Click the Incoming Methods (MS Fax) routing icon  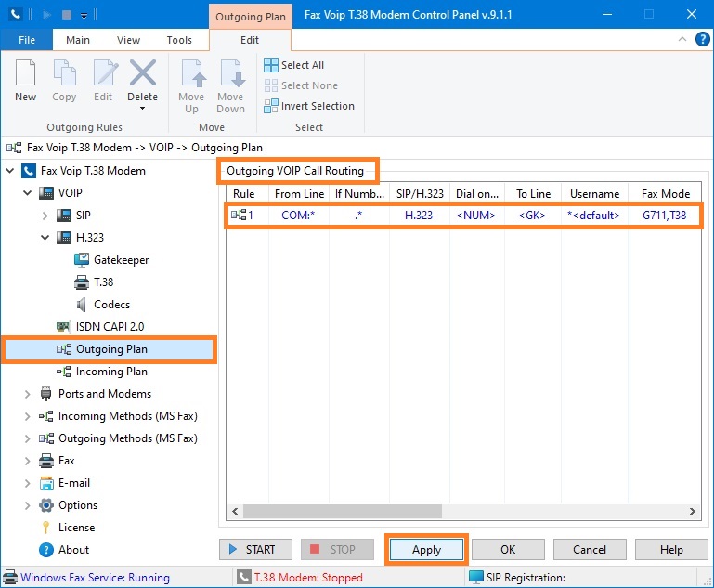click(46, 416)
